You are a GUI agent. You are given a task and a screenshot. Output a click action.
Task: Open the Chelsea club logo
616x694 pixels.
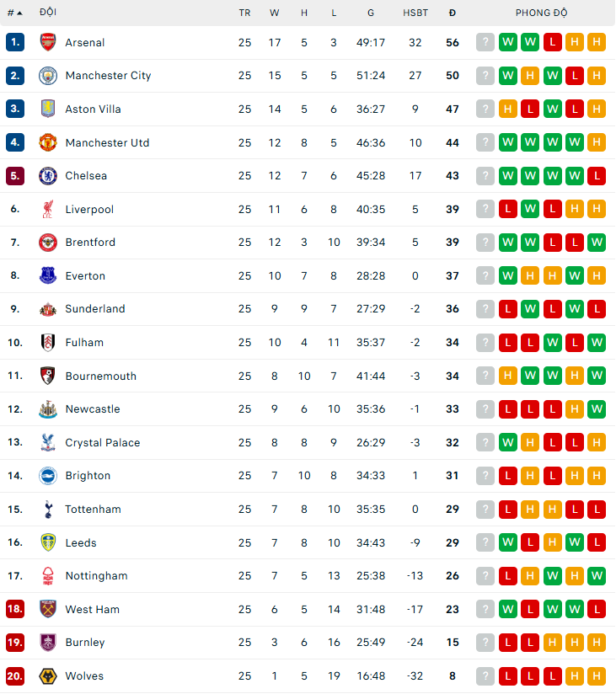[x=47, y=176]
